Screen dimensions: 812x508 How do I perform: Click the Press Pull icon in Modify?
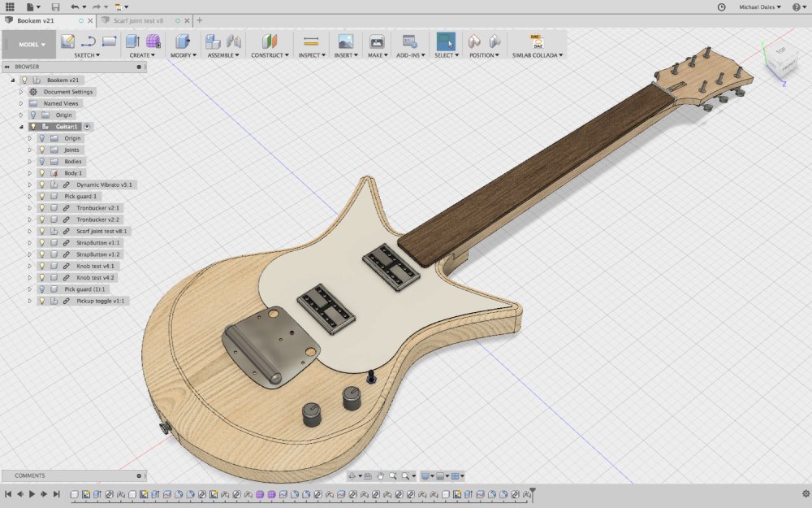coord(182,41)
